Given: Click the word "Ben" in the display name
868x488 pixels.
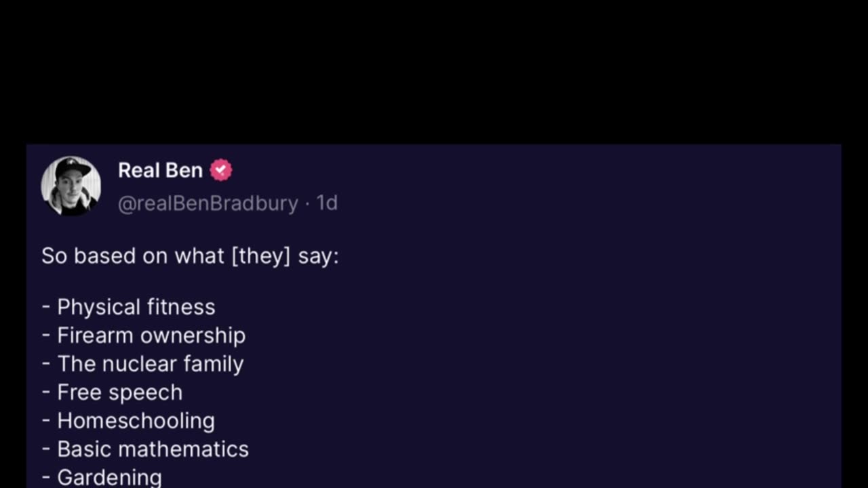Looking at the screenshot, I should tap(184, 170).
